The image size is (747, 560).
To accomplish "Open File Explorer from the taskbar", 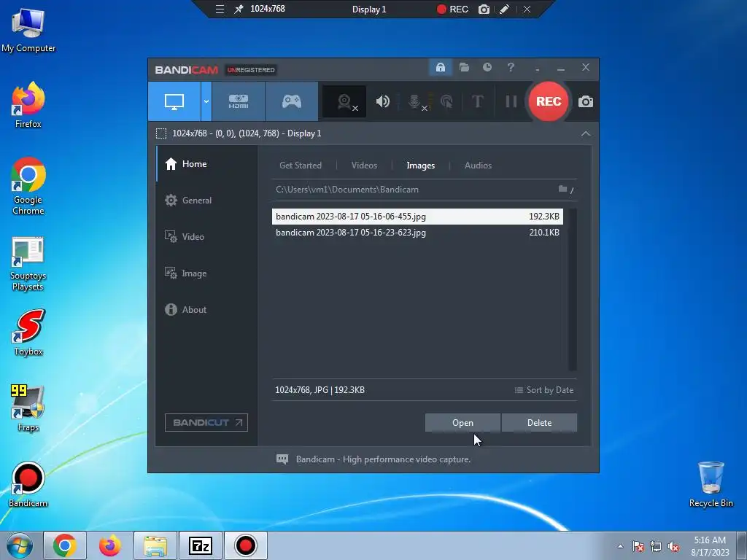I will click(x=155, y=545).
